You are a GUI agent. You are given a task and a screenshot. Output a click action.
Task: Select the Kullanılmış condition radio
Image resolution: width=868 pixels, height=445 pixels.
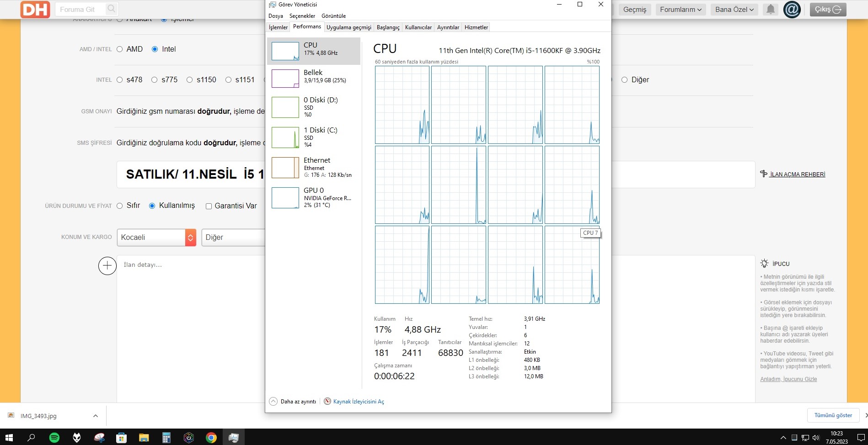coord(152,206)
